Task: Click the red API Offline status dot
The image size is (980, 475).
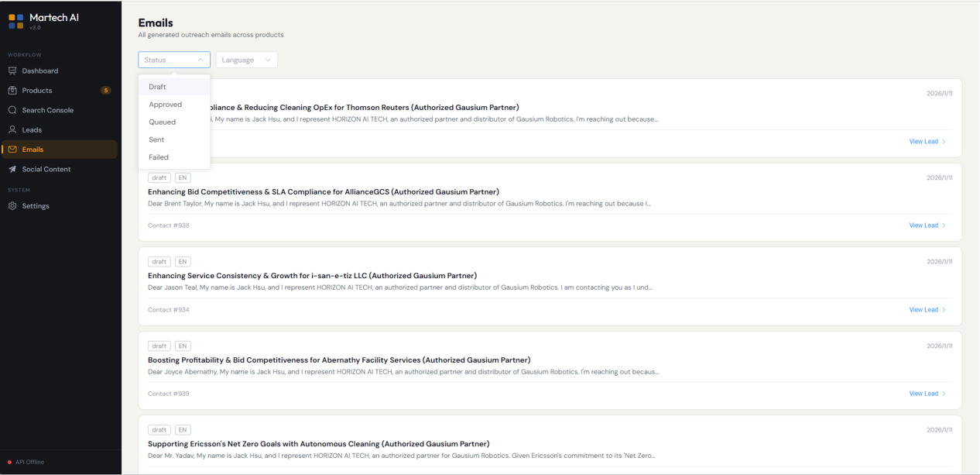Action: (x=9, y=463)
